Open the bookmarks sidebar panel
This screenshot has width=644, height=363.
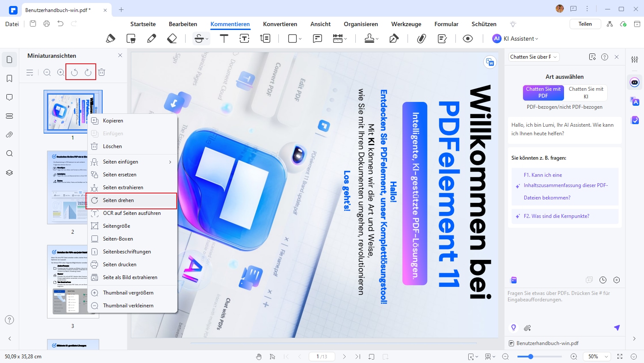point(9,78)
